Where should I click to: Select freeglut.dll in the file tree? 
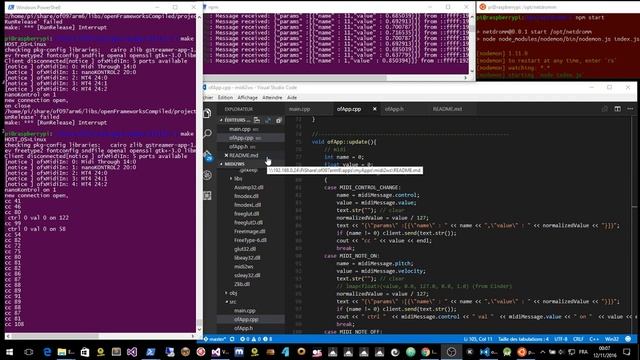tap(247, 214)
